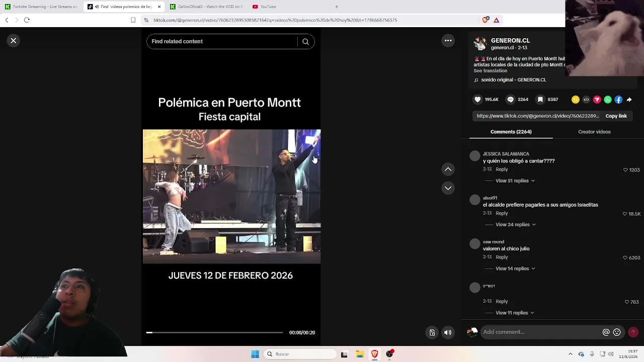Open File Explorer from the taskbar
The width and height of the screenshot is (644, 362).
click(360, 354)
